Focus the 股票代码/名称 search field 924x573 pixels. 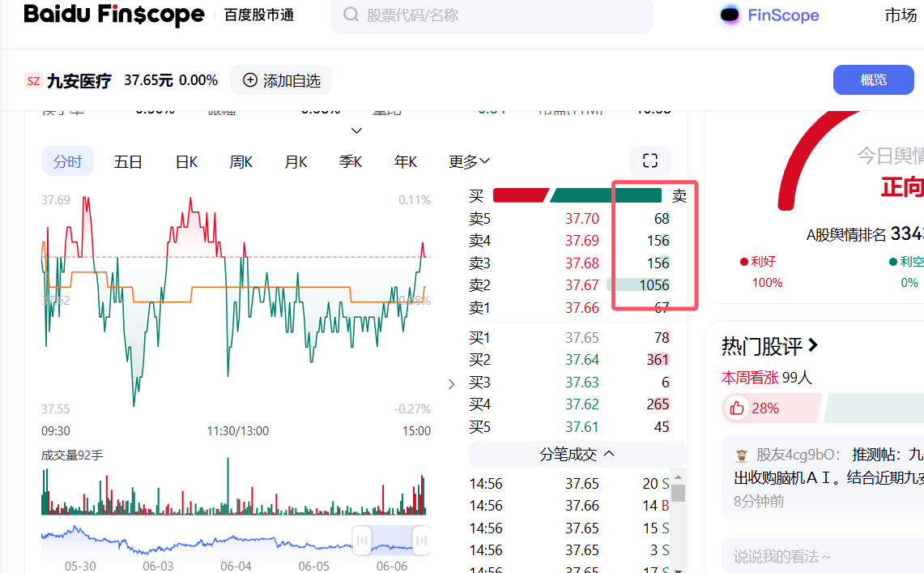[x=492, y=15]
